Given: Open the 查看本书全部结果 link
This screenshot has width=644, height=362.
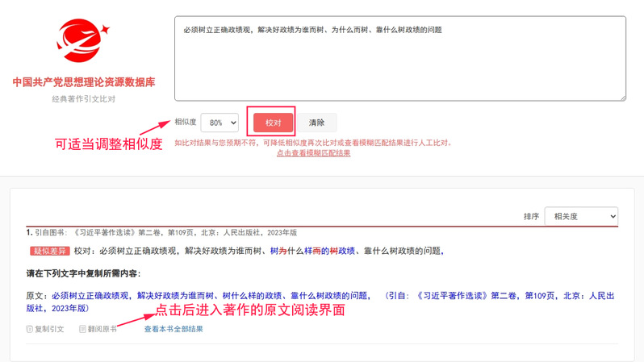Looking at the screenshot, I should pyautogui.click(x=174, y=329).
